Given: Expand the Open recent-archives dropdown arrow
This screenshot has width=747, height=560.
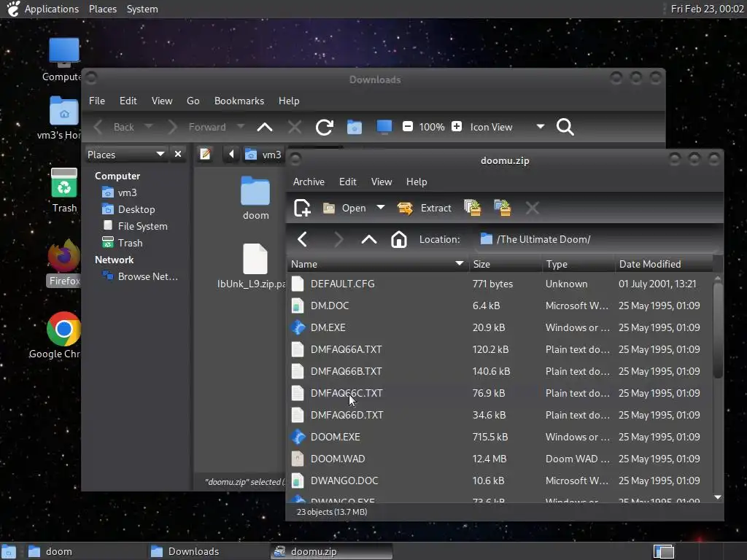Looking at the screenshot, I should 380,208.
